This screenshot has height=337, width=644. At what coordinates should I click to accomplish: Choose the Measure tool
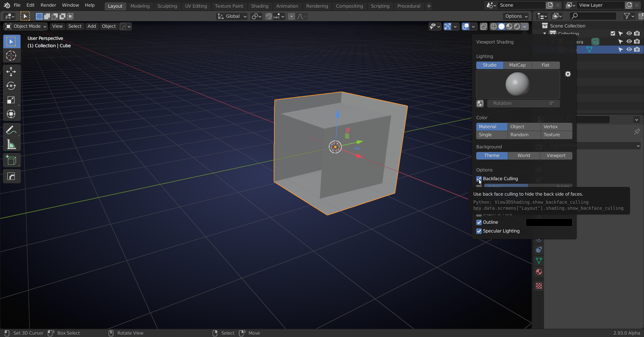pos(11,144)
